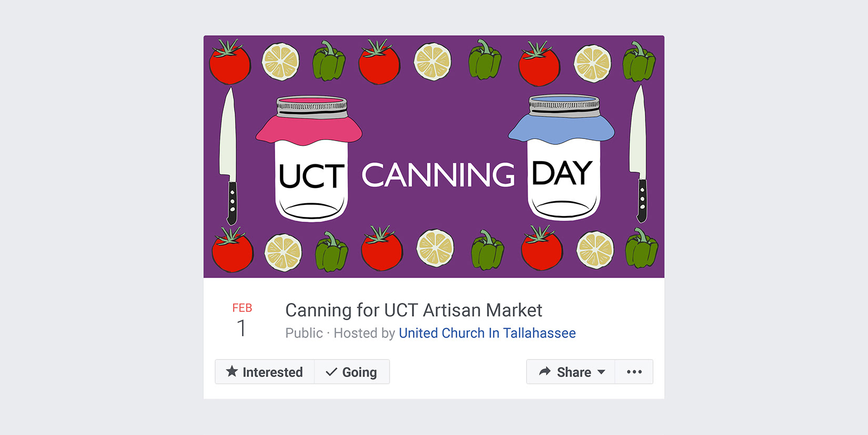This screenshot has height=435, width=868.
Task: Click the star icon on Interested button
Action: 232,372
